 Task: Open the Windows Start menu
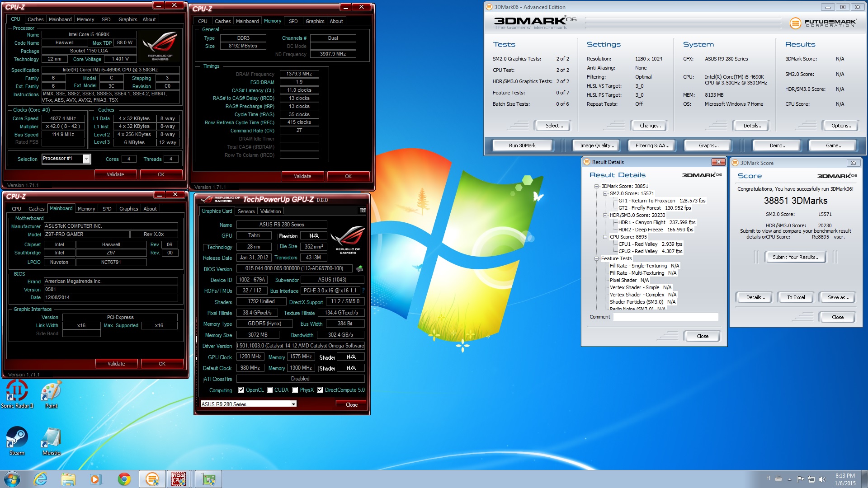(12, 479)
